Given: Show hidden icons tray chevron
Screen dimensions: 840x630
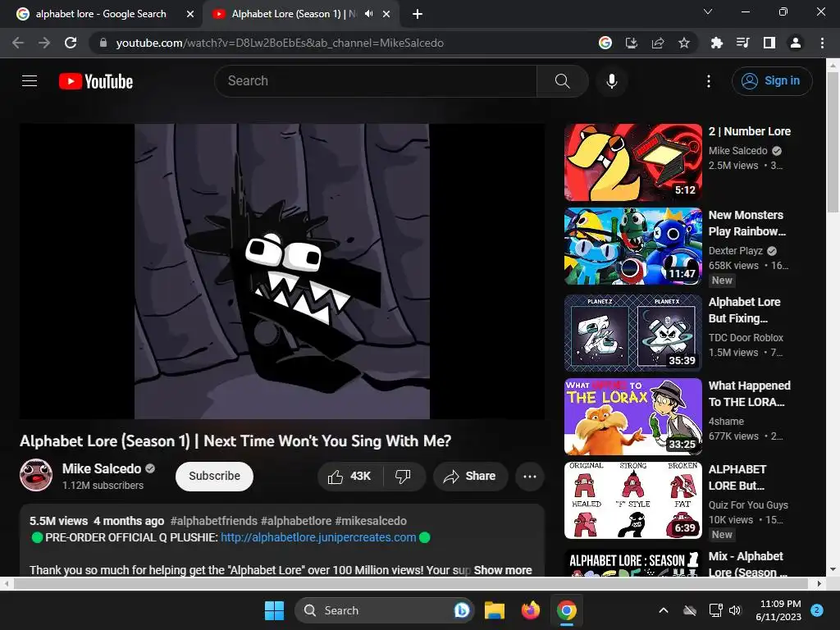Looking at the screenshot, I should [x=663, y=610].
